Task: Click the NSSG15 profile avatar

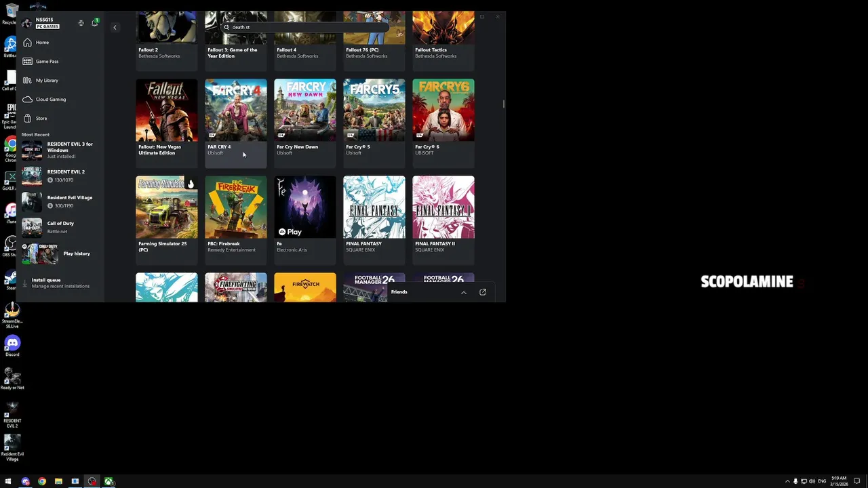Action: [26, 23]
